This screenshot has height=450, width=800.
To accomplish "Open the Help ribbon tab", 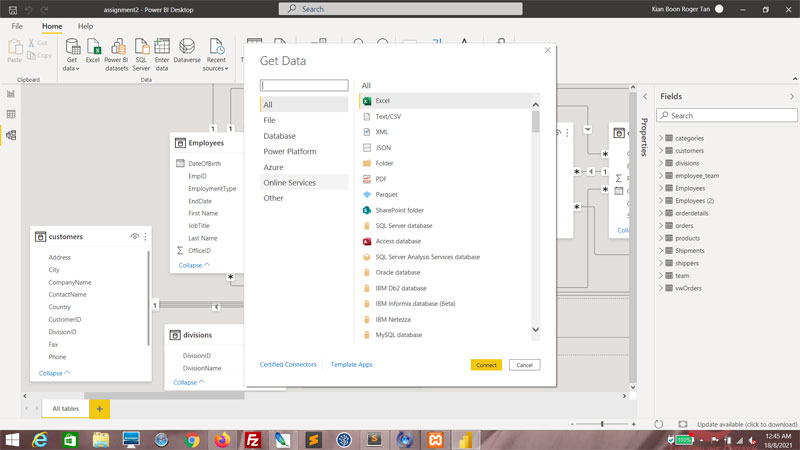I will 85,26.
